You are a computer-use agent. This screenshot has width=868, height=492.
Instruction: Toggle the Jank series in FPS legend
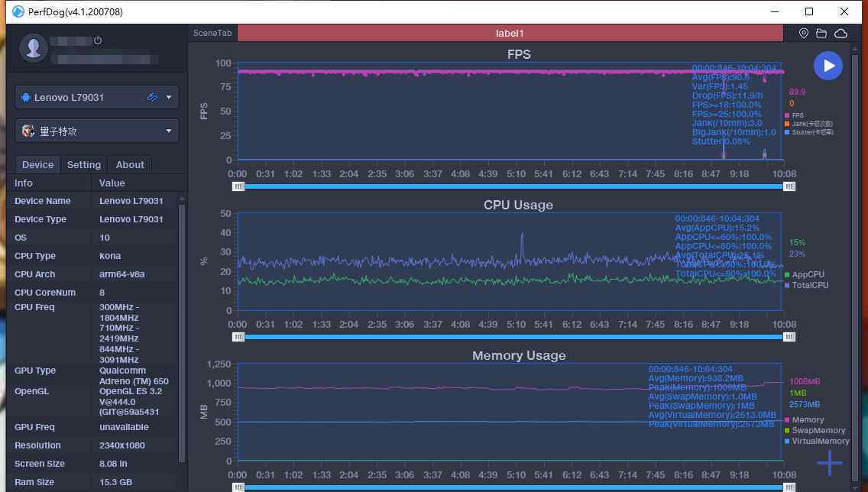tap(811, 124)
